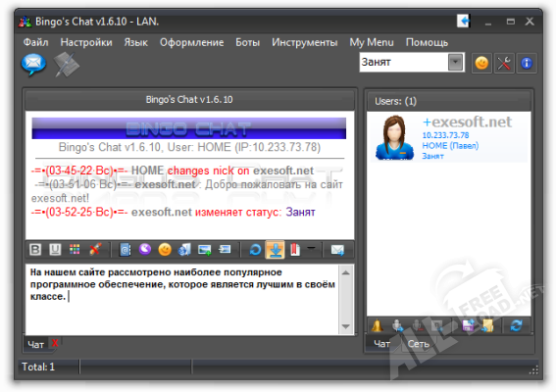Click Total: 1 in status bar
Screen dimensions: 556x392
[x=38, y=367]
